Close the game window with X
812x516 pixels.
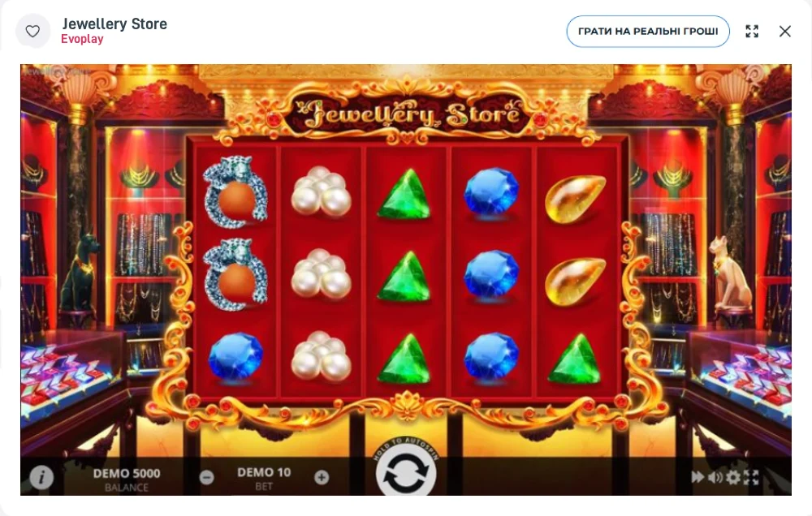point(785,32)
